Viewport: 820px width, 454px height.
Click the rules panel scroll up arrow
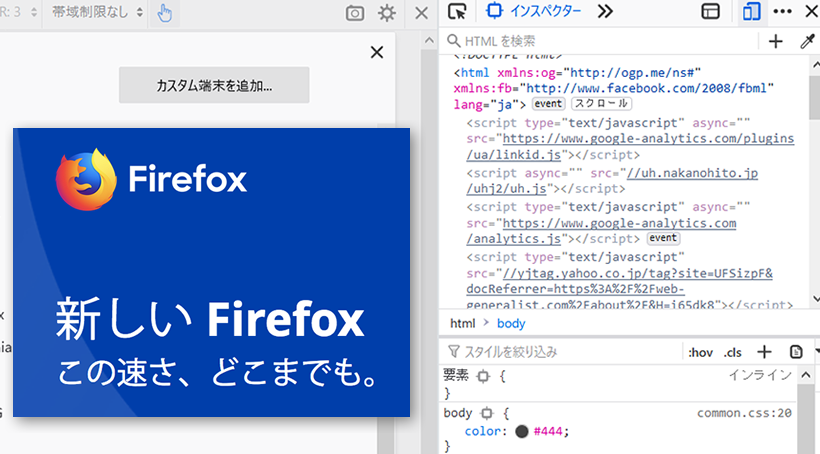(806, 374)
